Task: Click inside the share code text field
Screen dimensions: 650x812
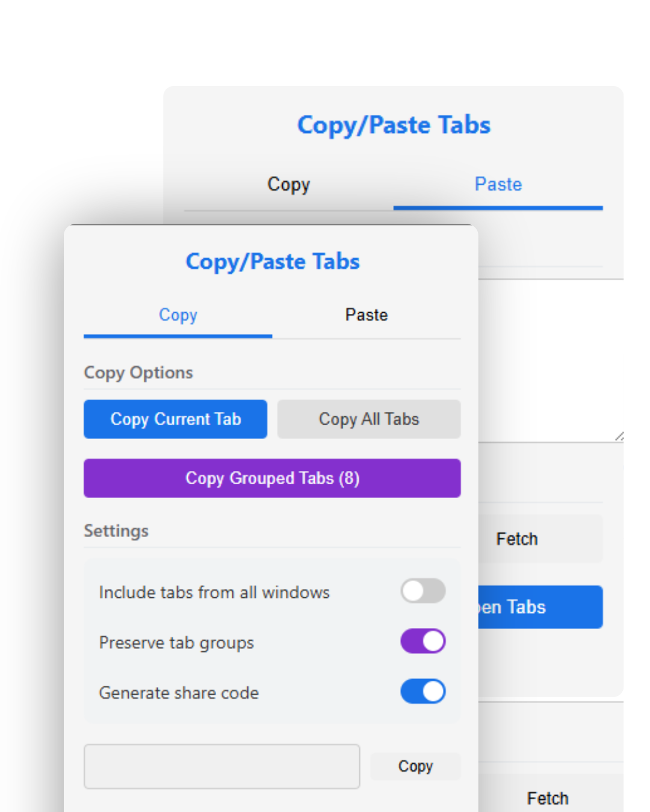Action: click(x=222, y=766)
